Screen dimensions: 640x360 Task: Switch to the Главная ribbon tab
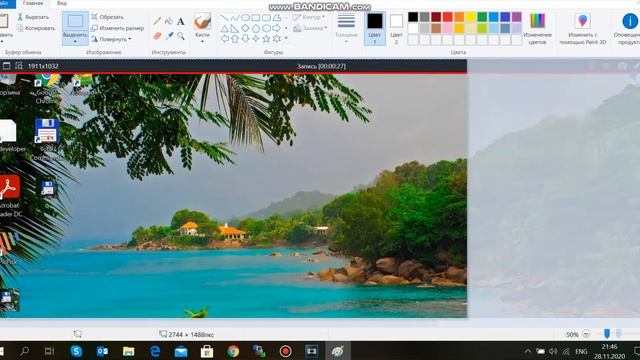pyautogui.click(x=33, y=3)
